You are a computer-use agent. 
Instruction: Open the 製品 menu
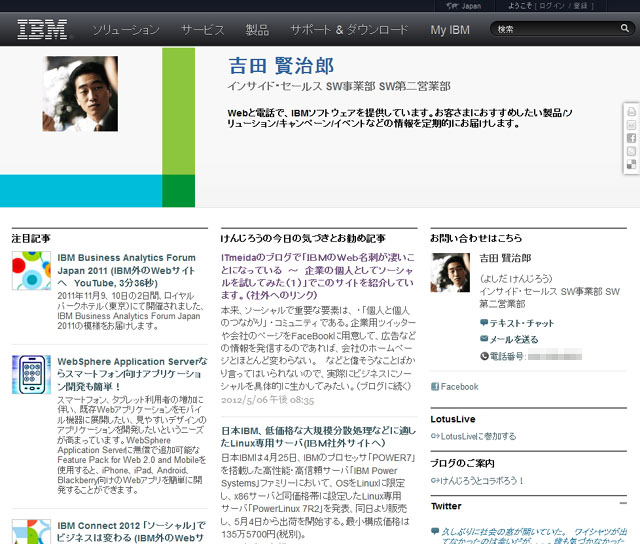257,30
